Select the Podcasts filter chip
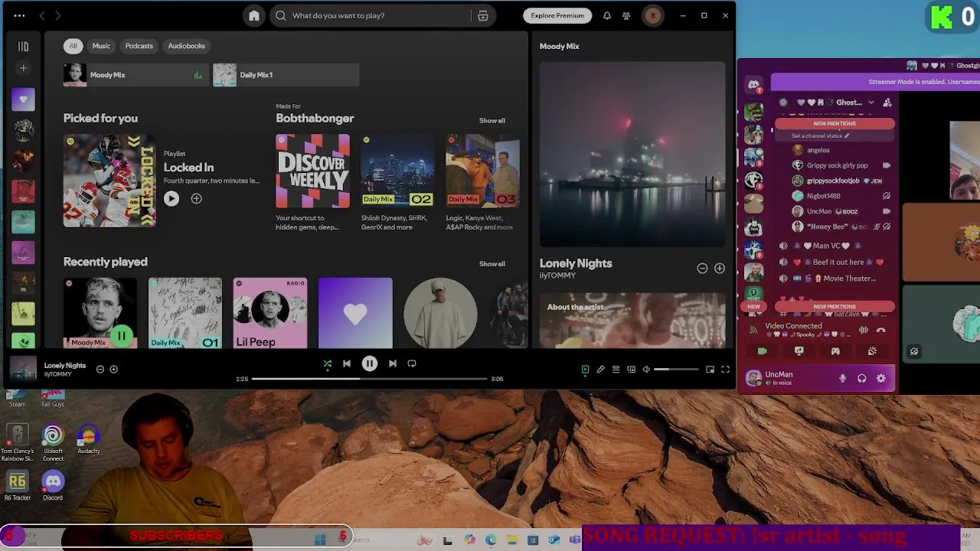The height and width of the screenshot is (551, 980). pyautogui.click(x=139, y=46)
